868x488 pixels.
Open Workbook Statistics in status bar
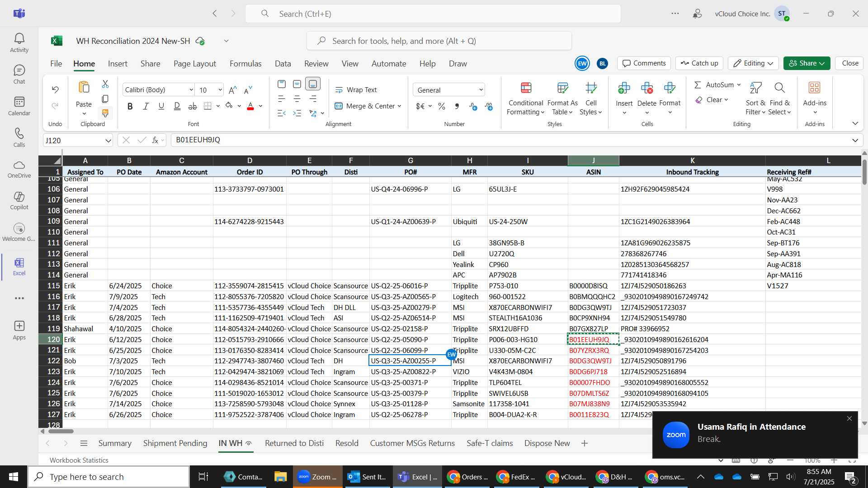(x=79, y=460)
